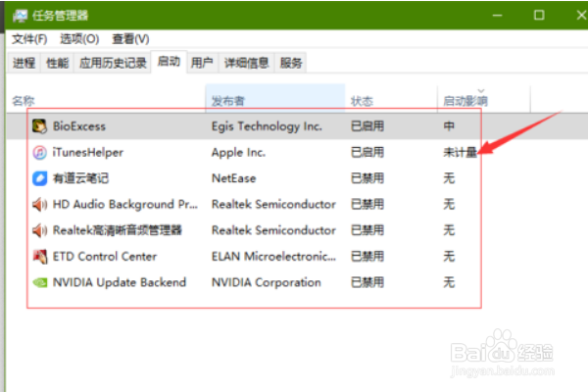Click 已启用 status in iTunesHelper row
Viewport: 588px width, 392px height.
(x=367, y=152)
